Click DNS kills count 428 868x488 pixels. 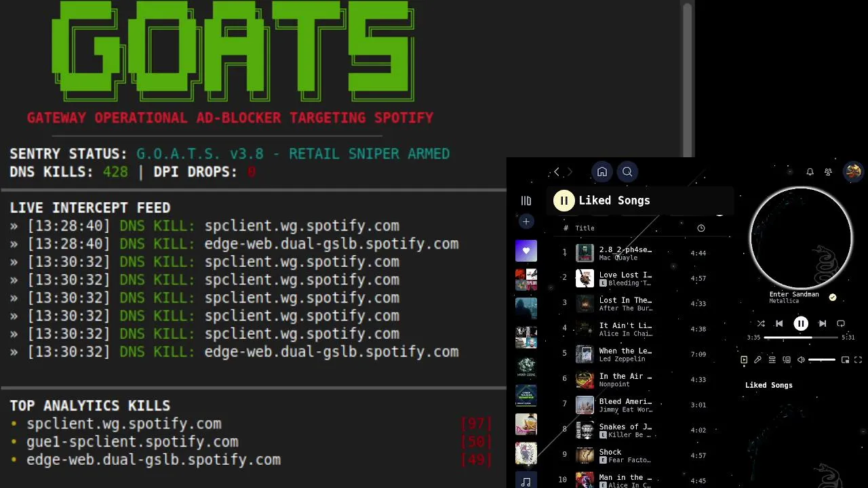click(115, 172)
